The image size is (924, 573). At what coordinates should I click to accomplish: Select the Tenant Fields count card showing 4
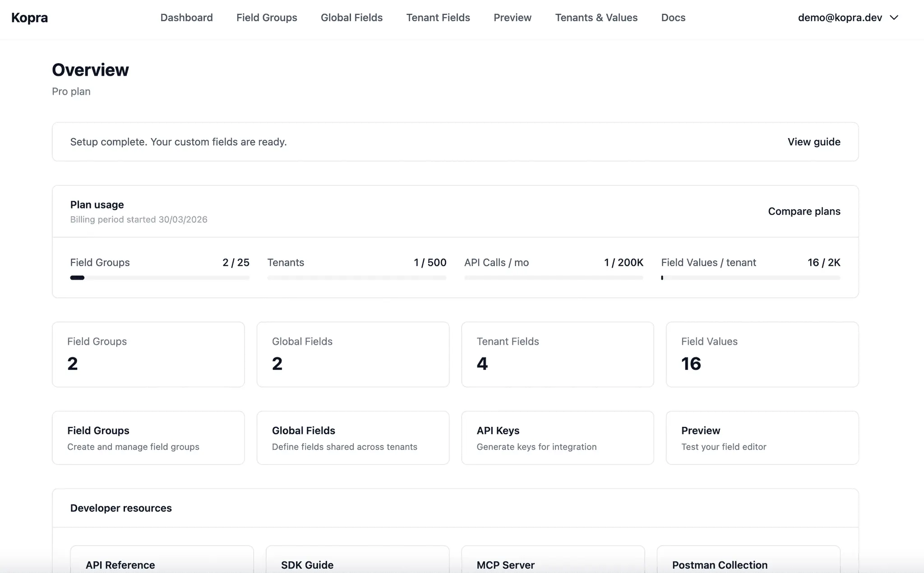[558, 354]
